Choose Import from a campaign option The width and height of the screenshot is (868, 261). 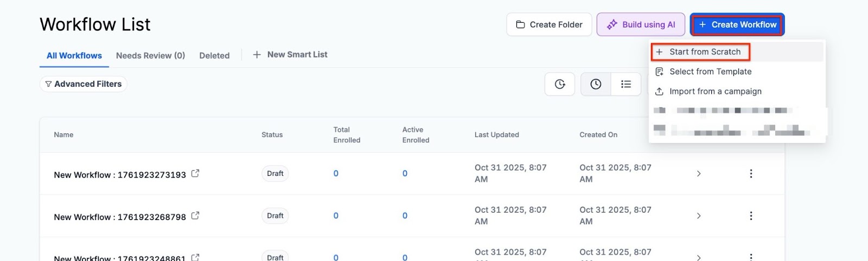point(715,92)
